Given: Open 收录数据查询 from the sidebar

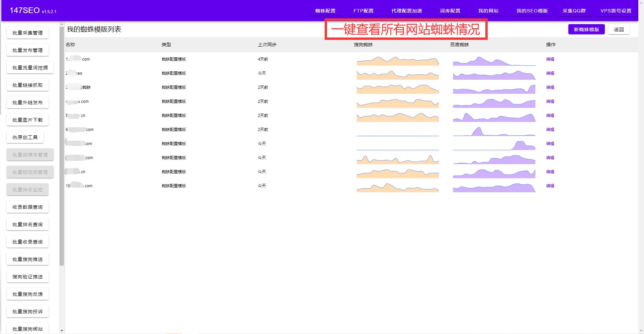Looking at the screenshot, I should [27, 207].
